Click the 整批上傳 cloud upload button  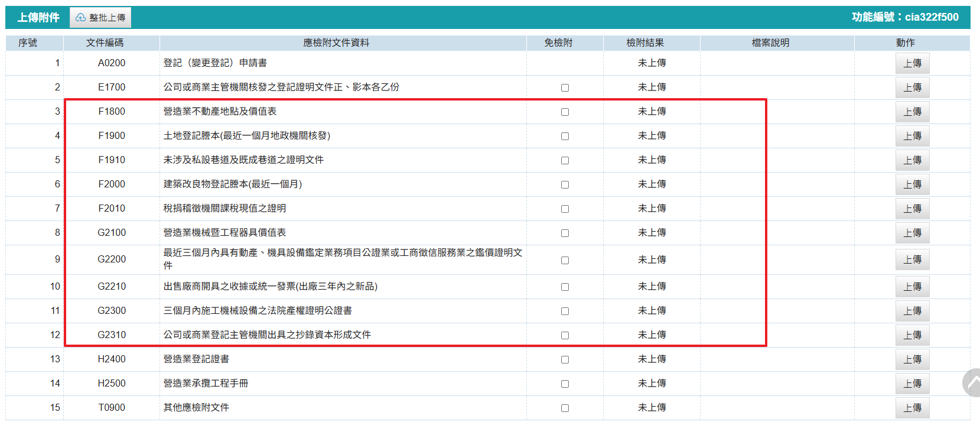(x=100, y=18)
